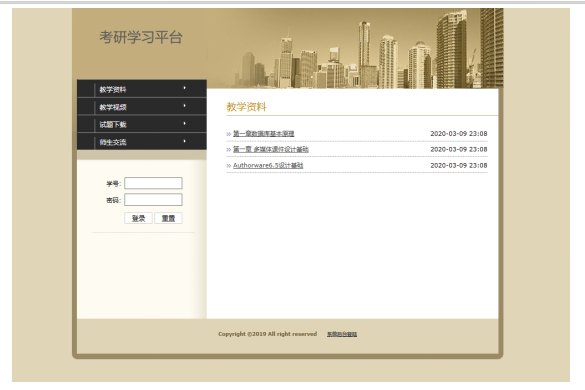Go to 师生交流 in sidebar
Viewport: 585px width, 390px height.
pyautogui.click(x=113, y=142)
